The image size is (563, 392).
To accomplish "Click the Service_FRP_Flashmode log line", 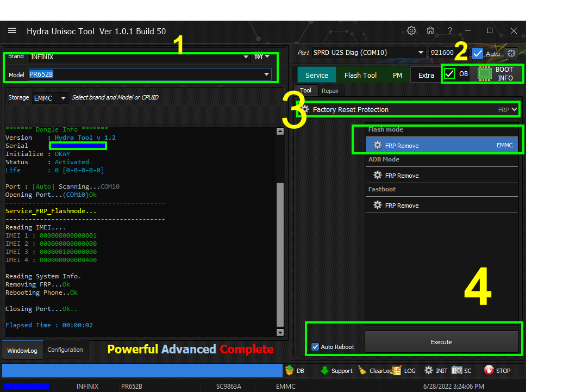I will tap(51, 211).
